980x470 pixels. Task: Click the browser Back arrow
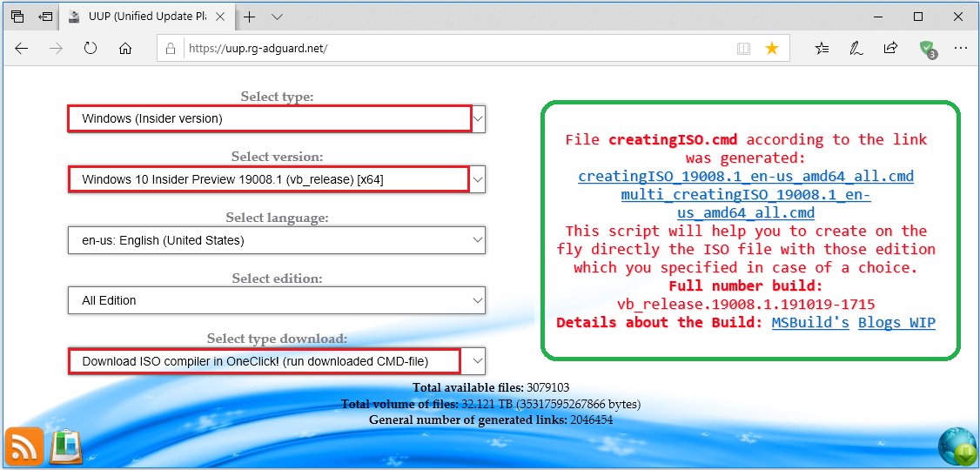(22, 49)
